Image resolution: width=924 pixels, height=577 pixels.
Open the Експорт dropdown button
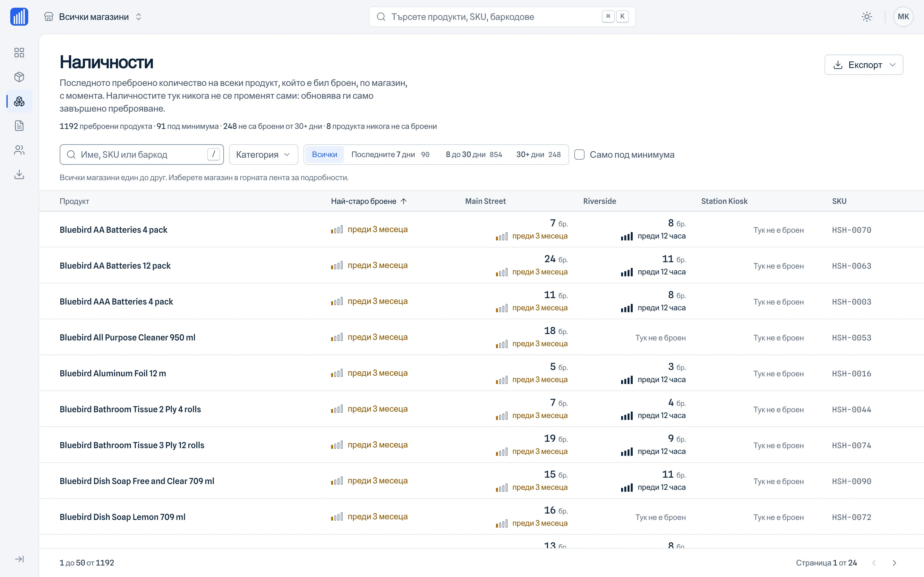[864, 65]
